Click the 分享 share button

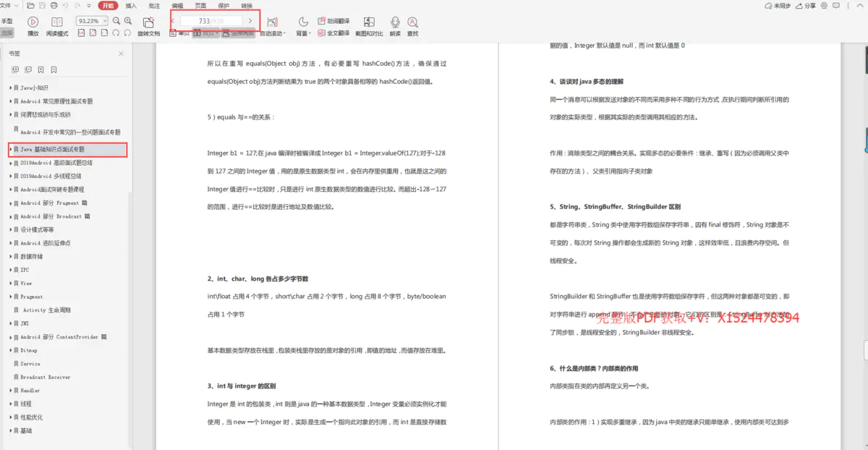[x=806, y=6]
